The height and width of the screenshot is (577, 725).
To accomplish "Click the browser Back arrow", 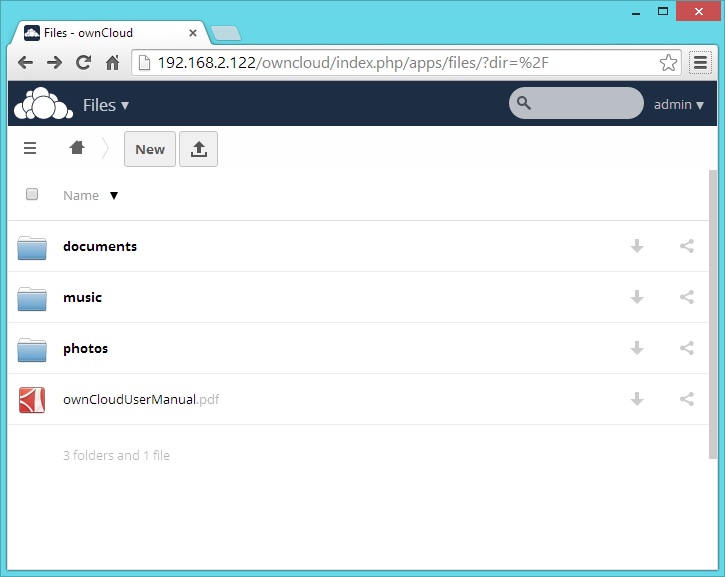I will coord(25,62).
